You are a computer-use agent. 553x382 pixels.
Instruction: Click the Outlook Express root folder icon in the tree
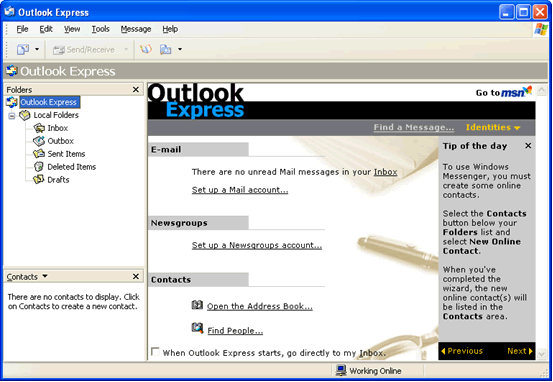tap(12, 102)
